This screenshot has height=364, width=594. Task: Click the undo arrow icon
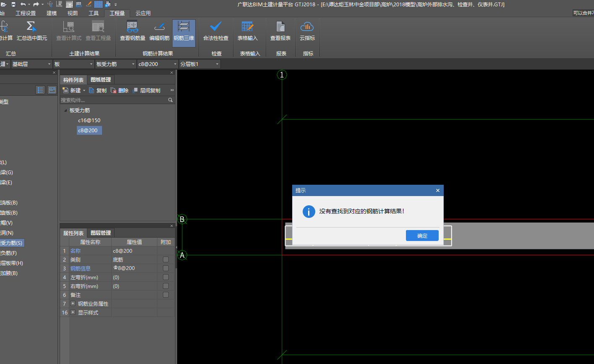(x=23, y=4)
